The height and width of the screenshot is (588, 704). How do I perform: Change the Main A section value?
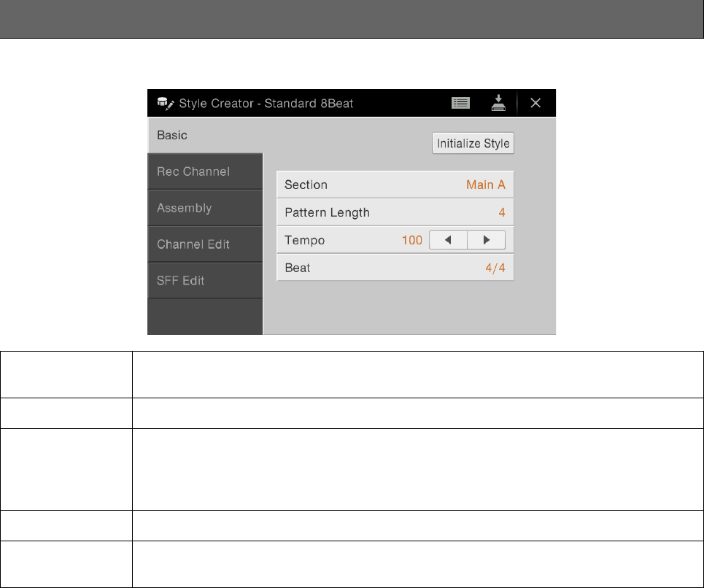click(486, 185)
